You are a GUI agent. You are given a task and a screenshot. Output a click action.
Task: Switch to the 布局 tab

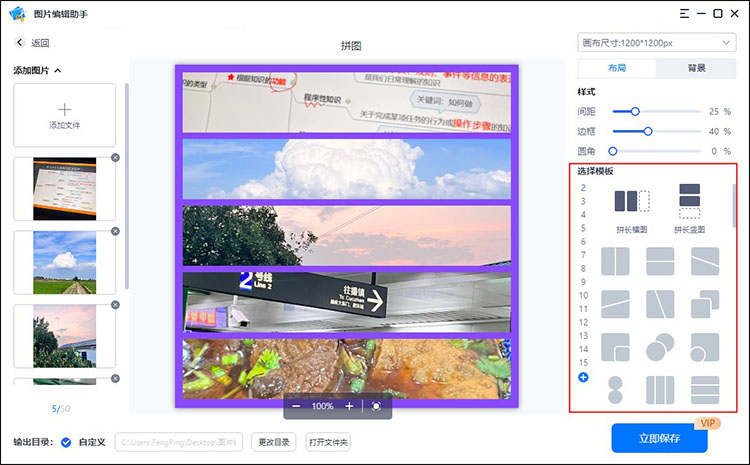[x=617, y=68]
